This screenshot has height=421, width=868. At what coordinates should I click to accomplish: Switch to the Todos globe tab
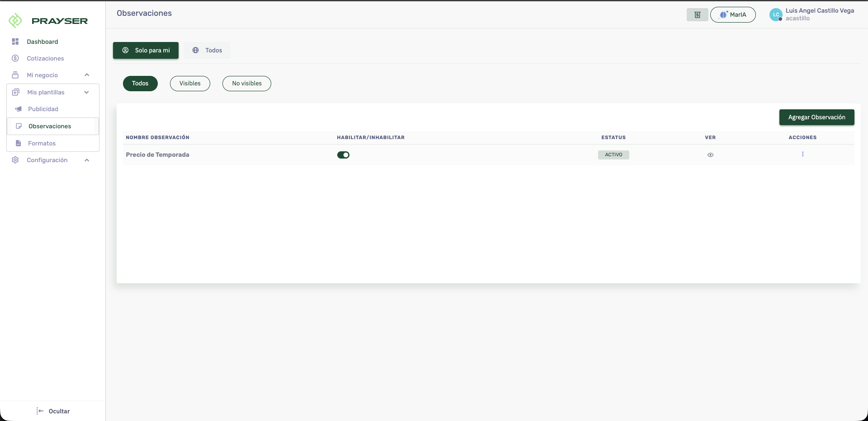[207, 50]
